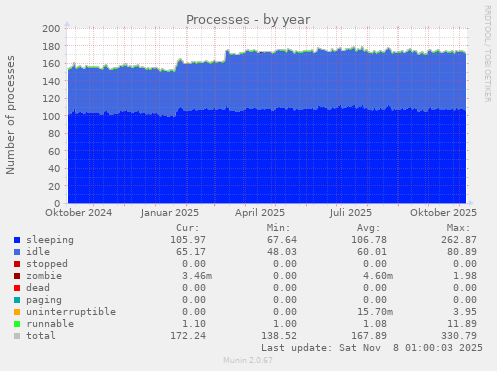This screenshot has height=371, width=497.
Task: Click the 'runnable' legend label
Action: [x=50, y=324]
